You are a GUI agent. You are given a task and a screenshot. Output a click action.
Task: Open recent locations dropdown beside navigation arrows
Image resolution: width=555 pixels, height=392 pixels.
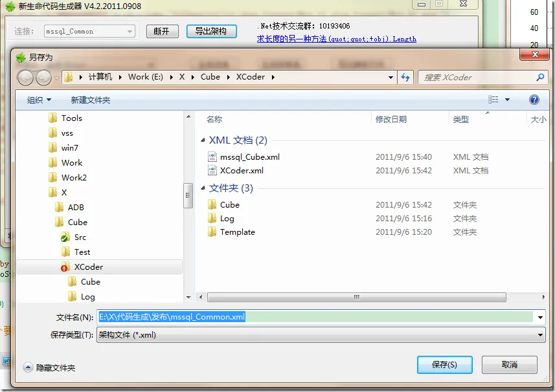56,78
